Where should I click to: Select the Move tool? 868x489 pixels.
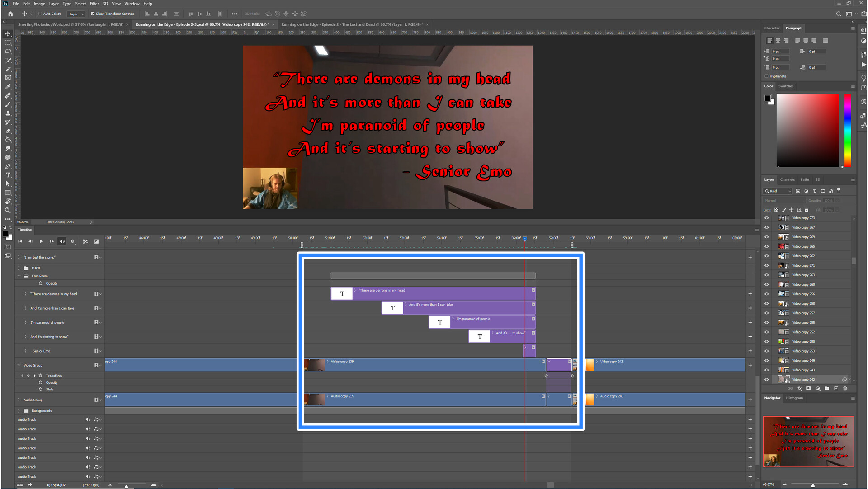click(x=8, y=33)
